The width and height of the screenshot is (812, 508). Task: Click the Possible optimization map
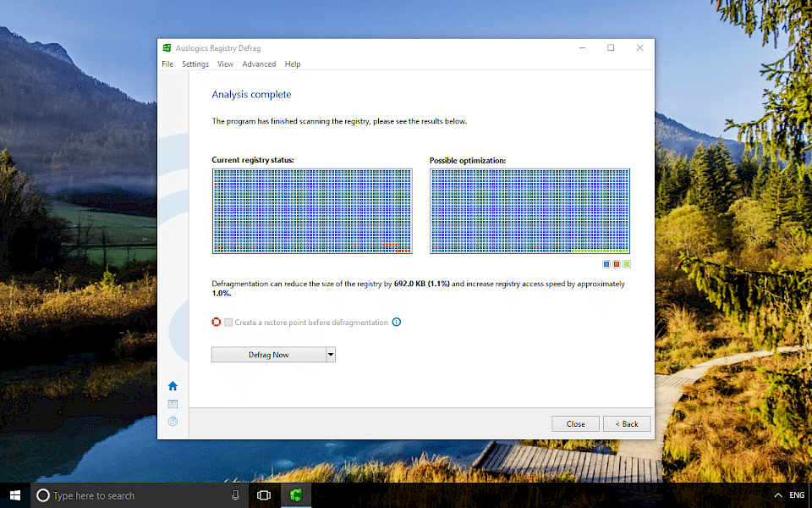pos(529,211)
